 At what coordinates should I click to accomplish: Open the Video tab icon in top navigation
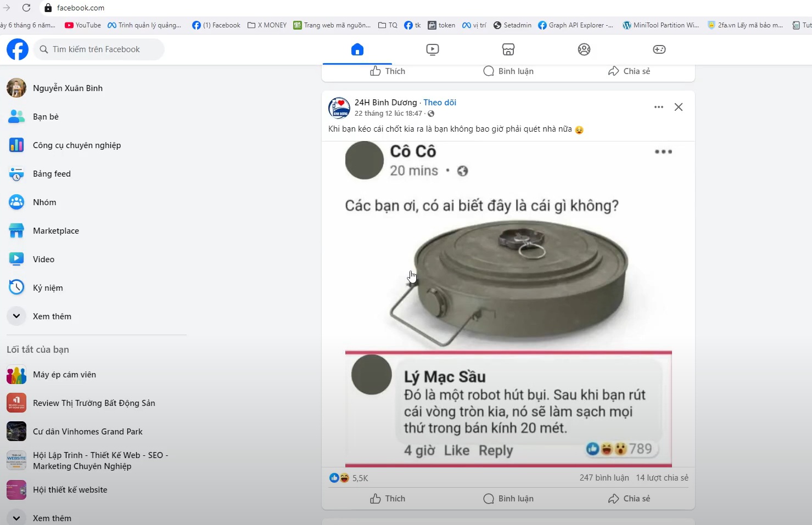click(433, 49)
